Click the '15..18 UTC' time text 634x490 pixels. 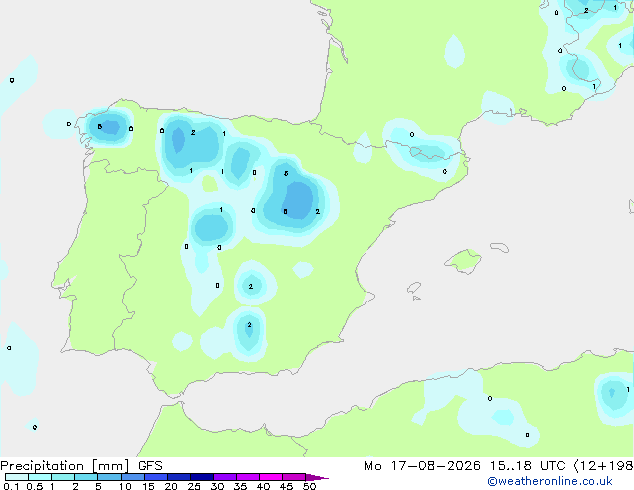[527, 466]
